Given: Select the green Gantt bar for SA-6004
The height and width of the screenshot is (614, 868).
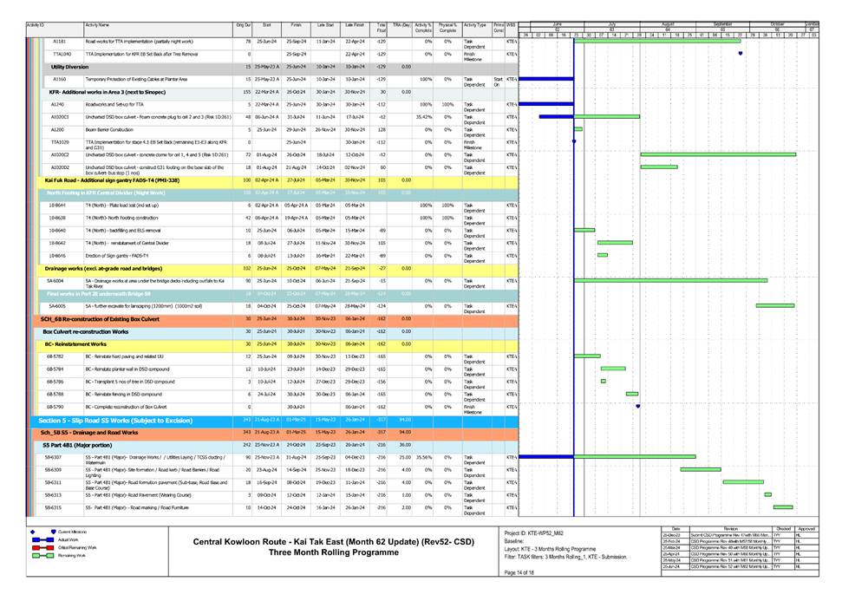Looking at the screenshot, I should (x=672, y=280).
